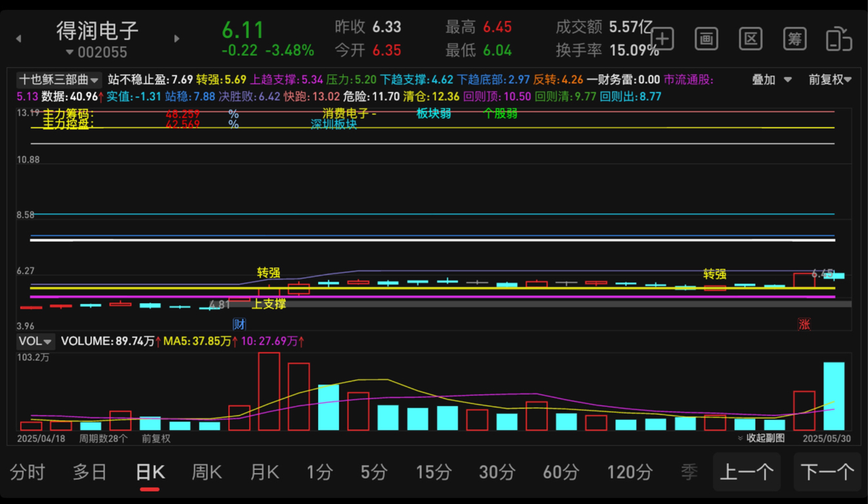Switch to 1分 period tab
868x504 pixels.
pos(320,472)
